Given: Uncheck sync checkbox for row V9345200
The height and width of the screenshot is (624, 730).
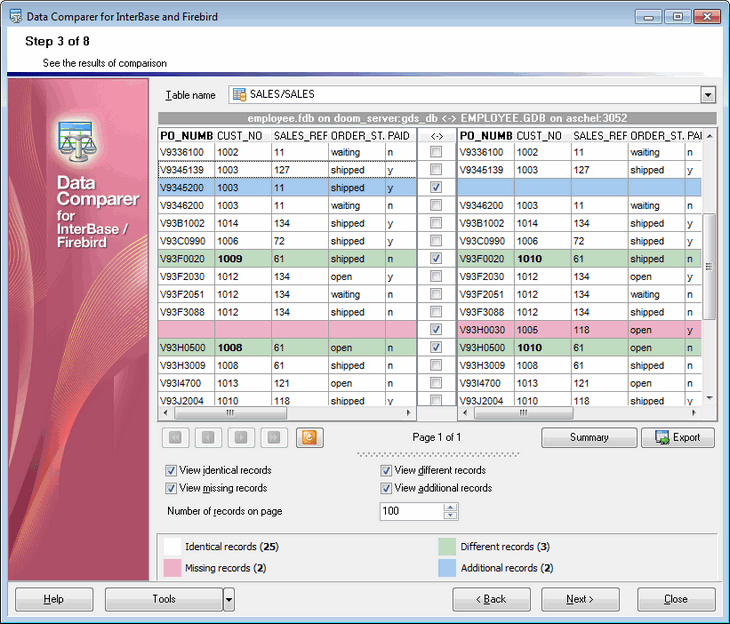Looking at the screenshot, I should click(436, 187).
